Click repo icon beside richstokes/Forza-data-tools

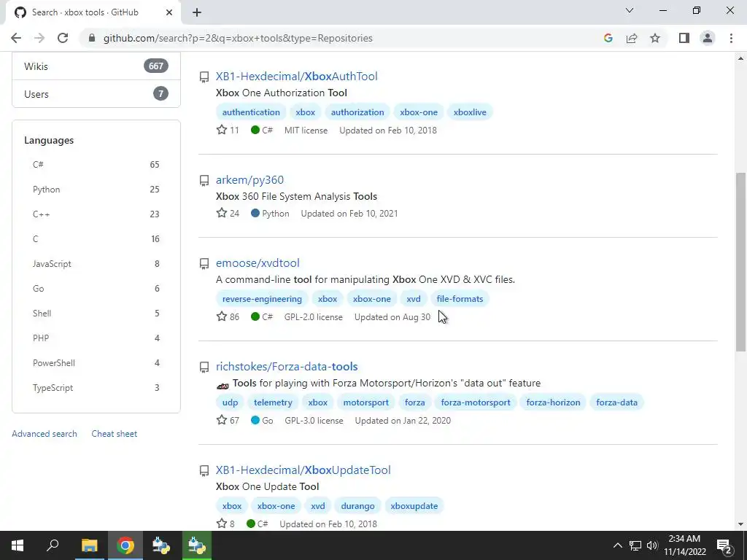(204, 367)
